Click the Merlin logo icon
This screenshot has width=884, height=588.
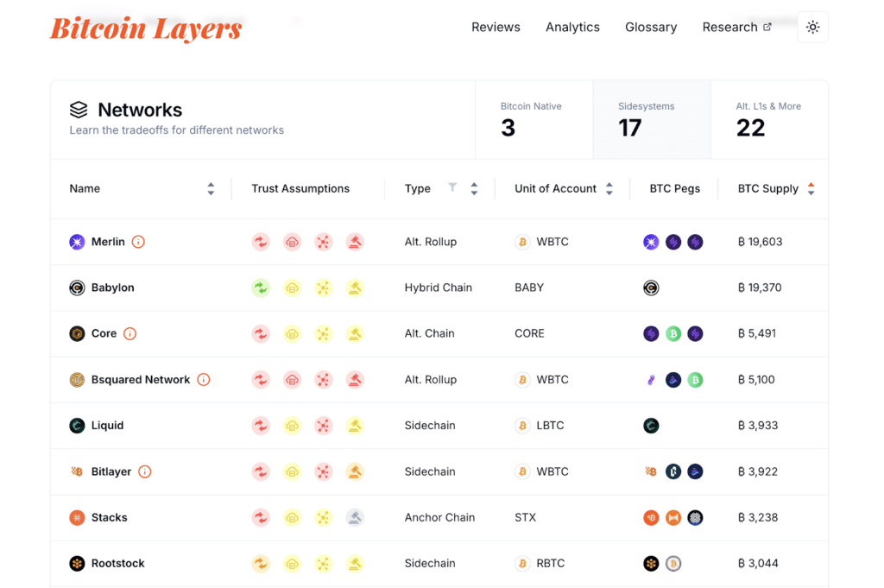click(77, 242)
